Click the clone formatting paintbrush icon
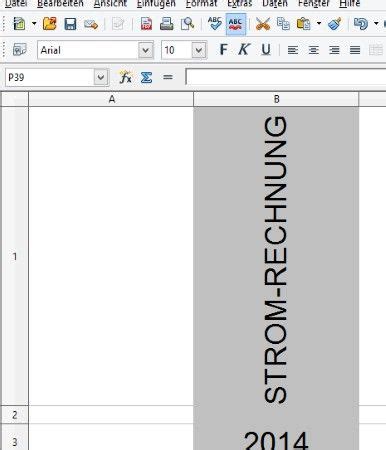386x450 pixels. tap(335, 24)
